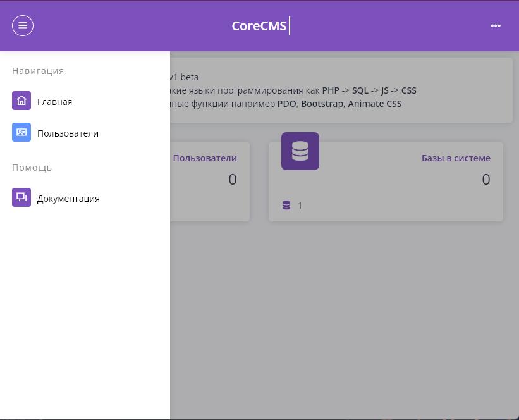Open the three-dots options menu
Viewport: 519px width, 420px height.
[x=496, y=25]
